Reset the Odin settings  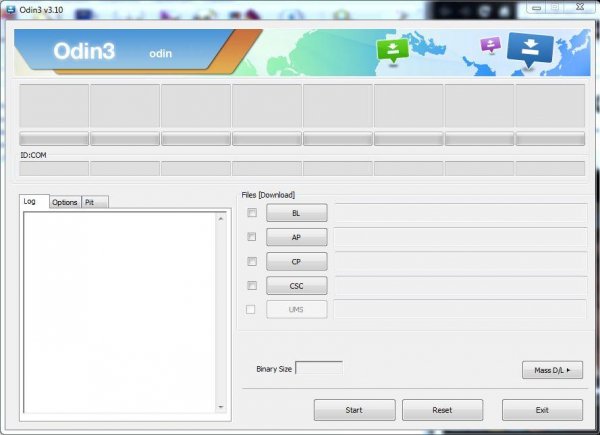pyautogui.click(x=442, y=410)
